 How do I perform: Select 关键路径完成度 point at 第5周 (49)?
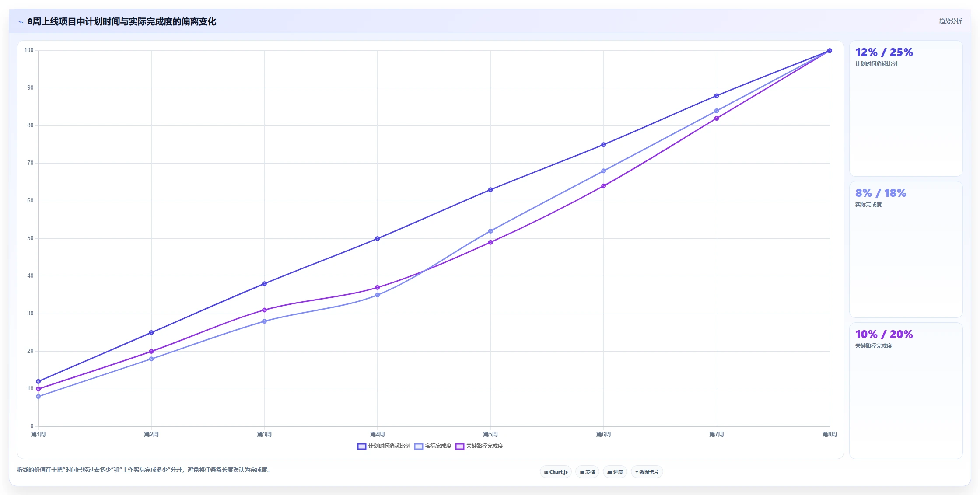490,242
